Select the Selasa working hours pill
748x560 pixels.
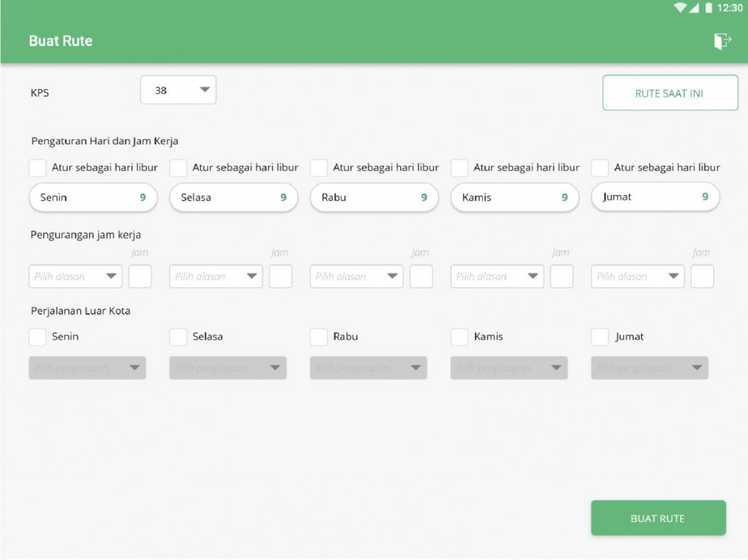coord(233,197)
